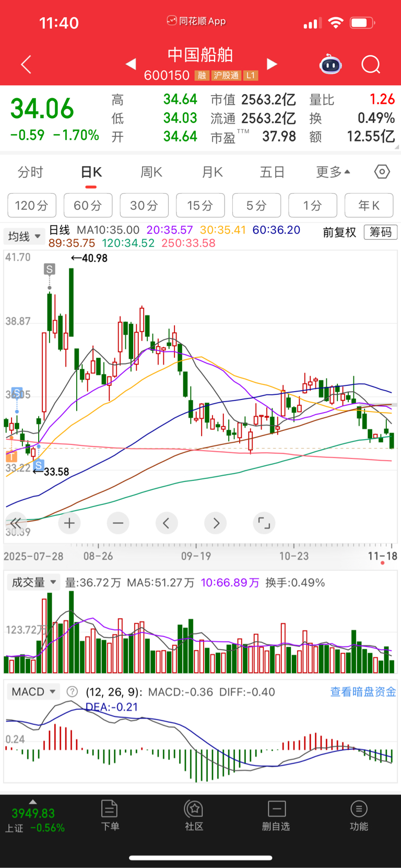Select the 30分 period button
This screenshot has width=401, height=868.
pos(144,205)
